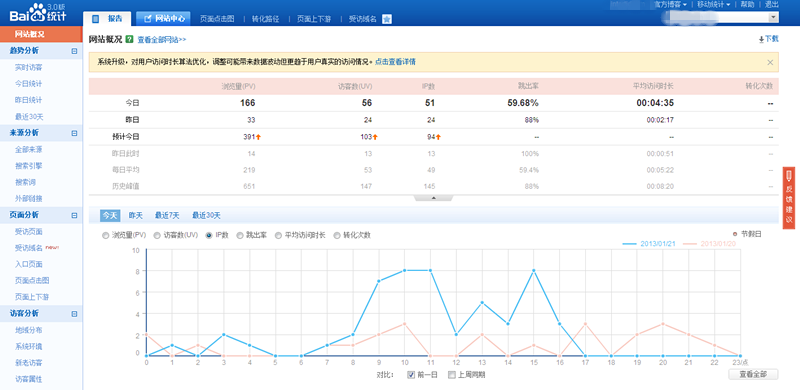Toggle the 2013/01/20 pink legend series
Screen dimensions: 800x390
[709, 243]
